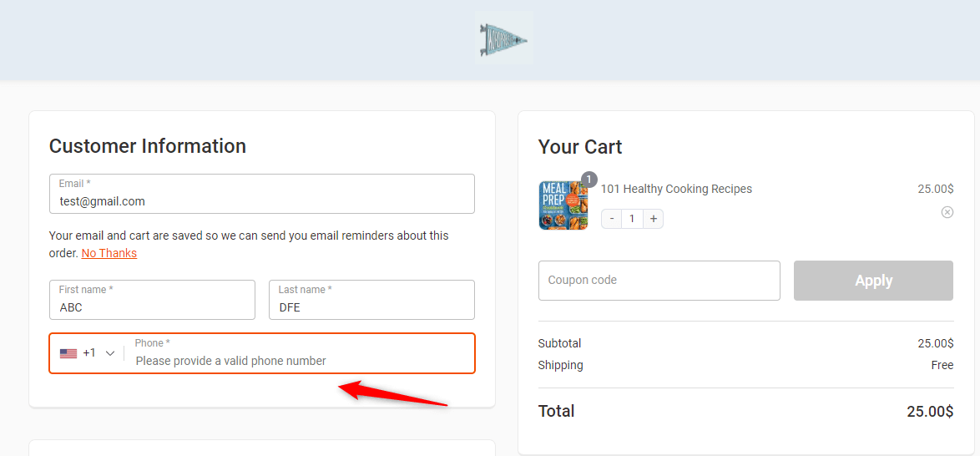This screenshot has height=456, width=980.
Task: Click the quantity value box
Action: pos(633,219)
